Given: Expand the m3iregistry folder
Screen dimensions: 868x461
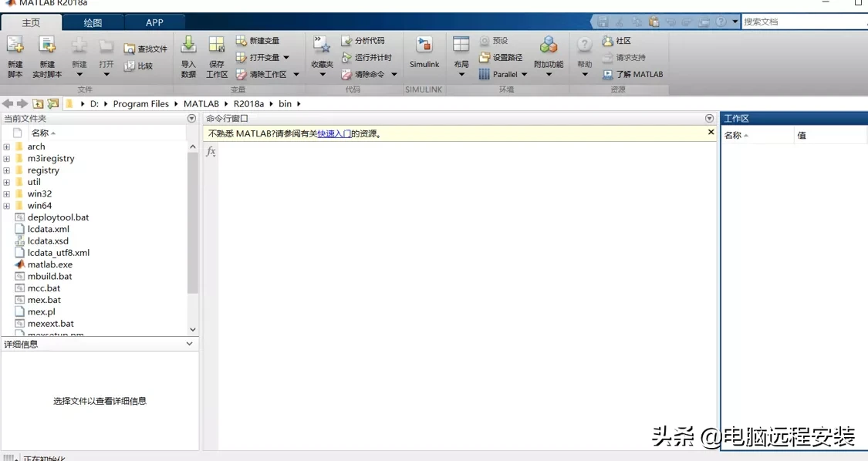Looking at the screenshot, I should pyautogui.click(x=7, y=158).
